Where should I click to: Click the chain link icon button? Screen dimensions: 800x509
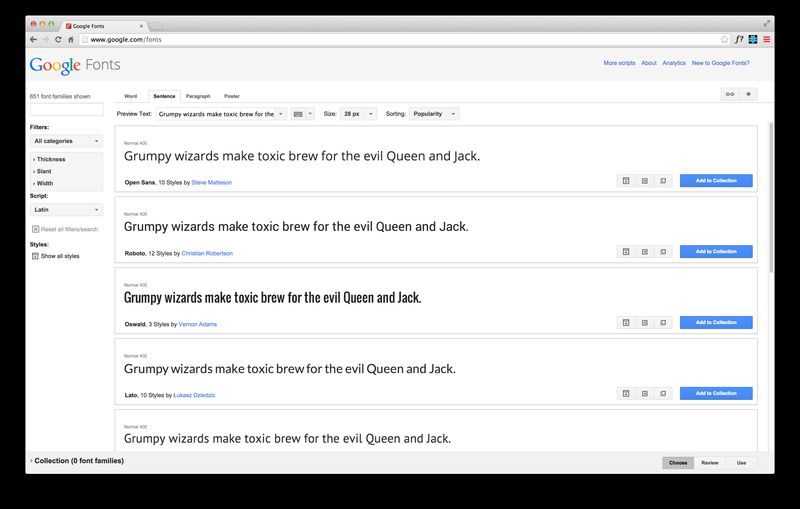pos(730,94)
